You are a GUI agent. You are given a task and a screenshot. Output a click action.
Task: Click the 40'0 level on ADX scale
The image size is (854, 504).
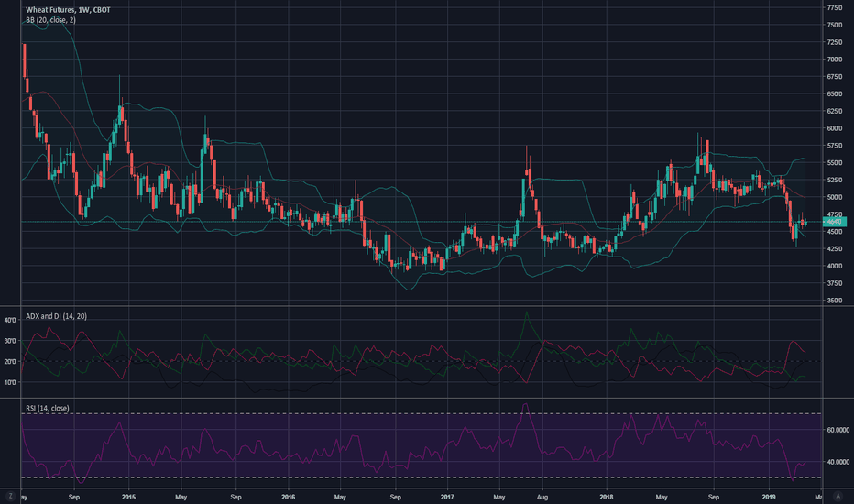10,321
